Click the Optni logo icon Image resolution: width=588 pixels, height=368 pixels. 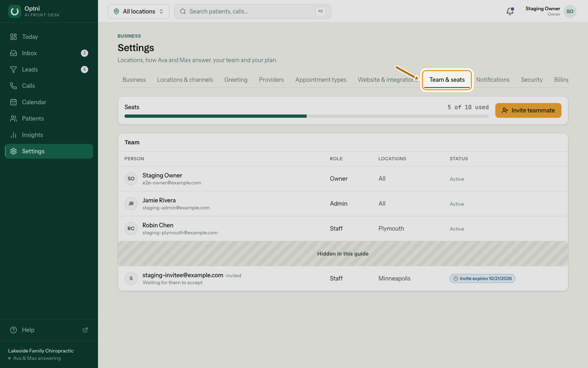15,11
